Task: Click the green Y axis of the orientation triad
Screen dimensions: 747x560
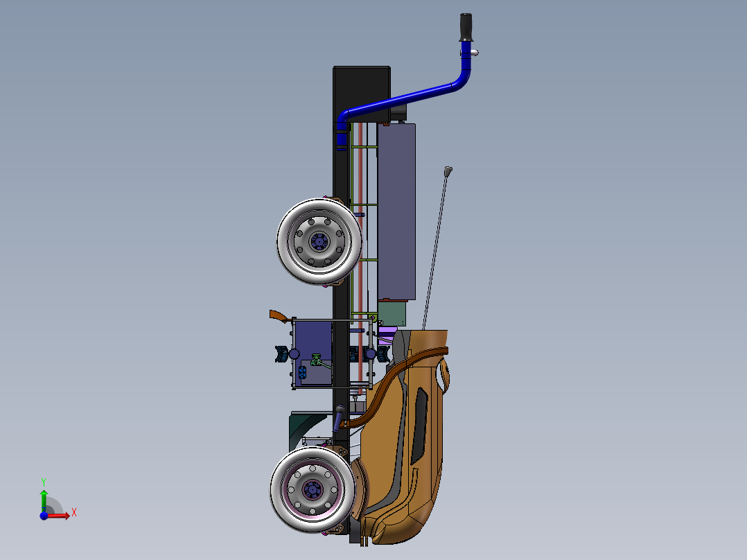Action: [x=44, y=502]
